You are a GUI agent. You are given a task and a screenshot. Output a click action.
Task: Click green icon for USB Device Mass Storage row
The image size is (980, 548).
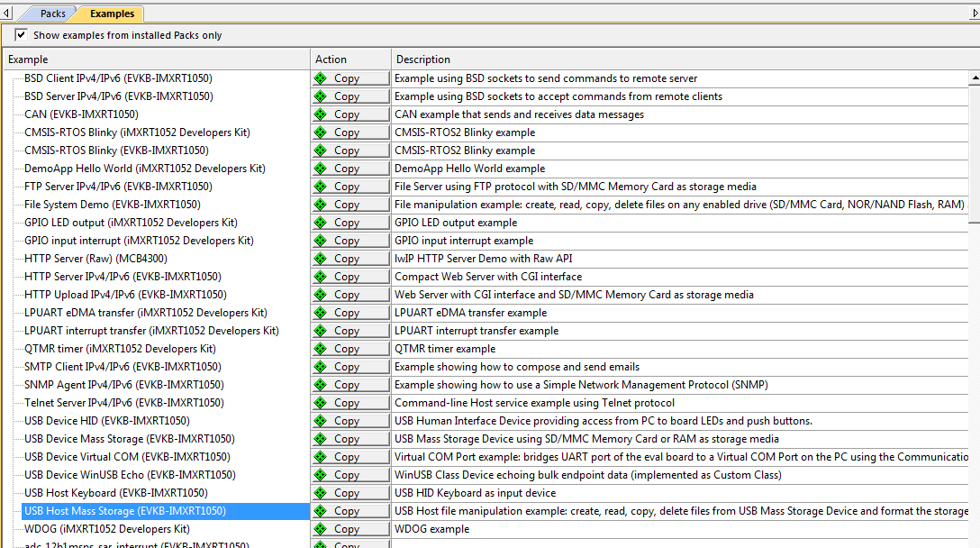click(x=321, y=439)
